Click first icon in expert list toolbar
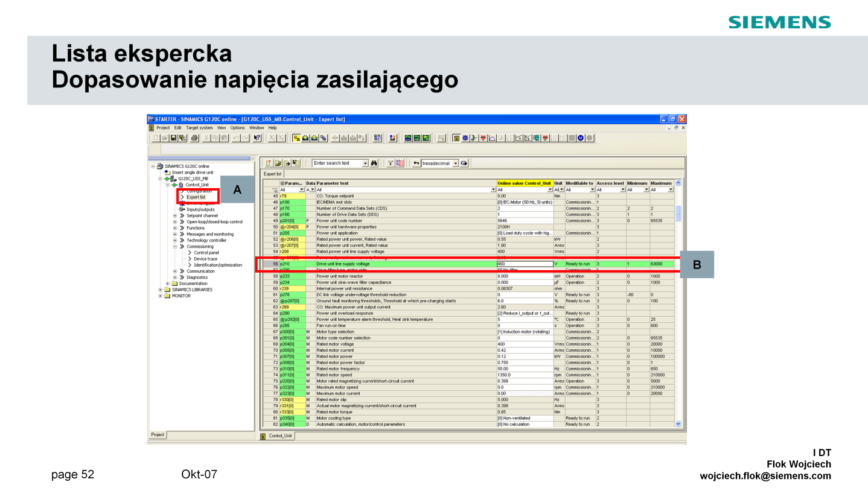The height and width of the screenshot is (488, 868). pyautogui.click(x=268, y=163)
